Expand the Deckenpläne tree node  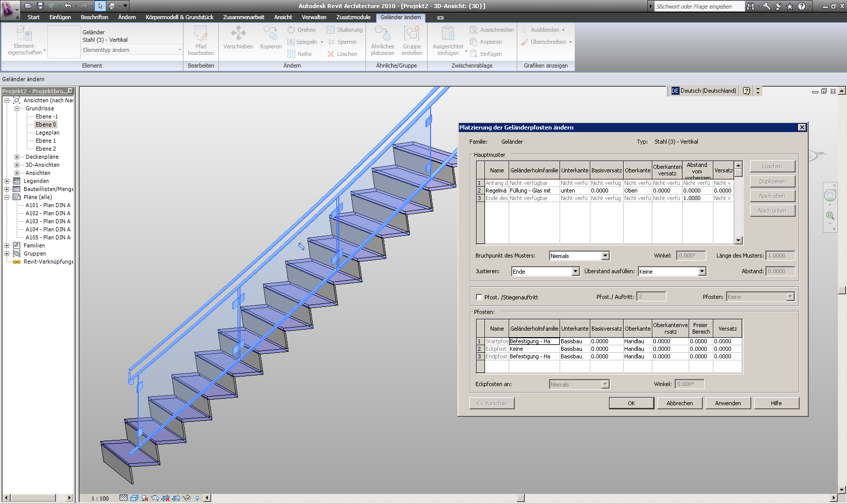17,157
